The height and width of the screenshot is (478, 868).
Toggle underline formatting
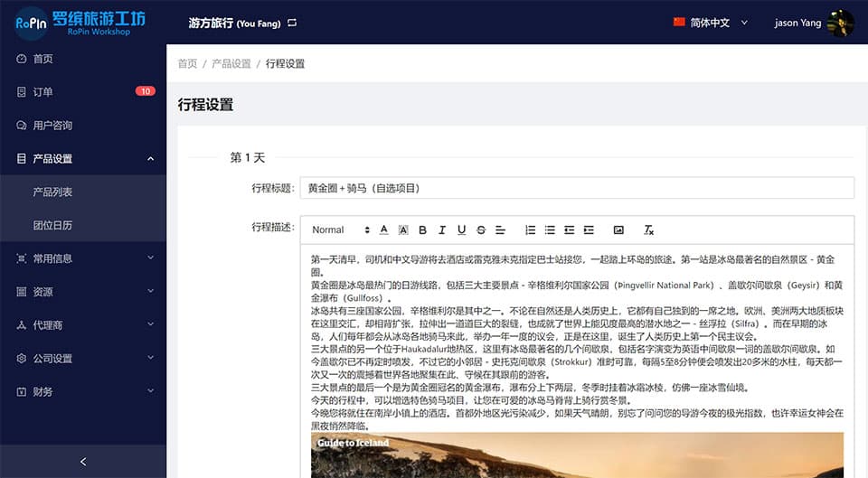(x=461, y=230)
